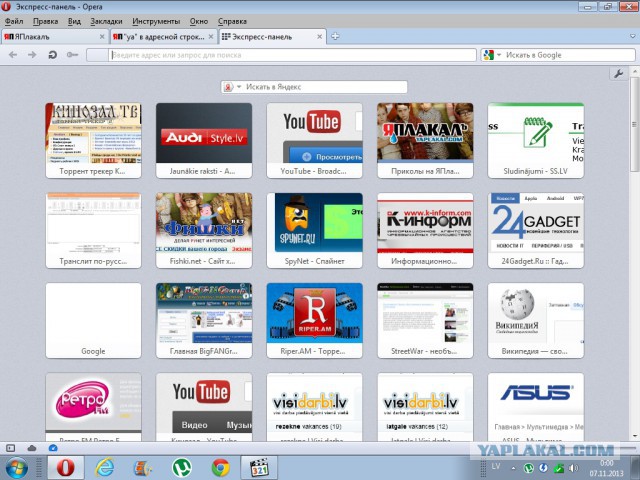This screenshot has width=640, height=480.
Task: Open uTorrent from the taskbar
Action: coord(182,468)
